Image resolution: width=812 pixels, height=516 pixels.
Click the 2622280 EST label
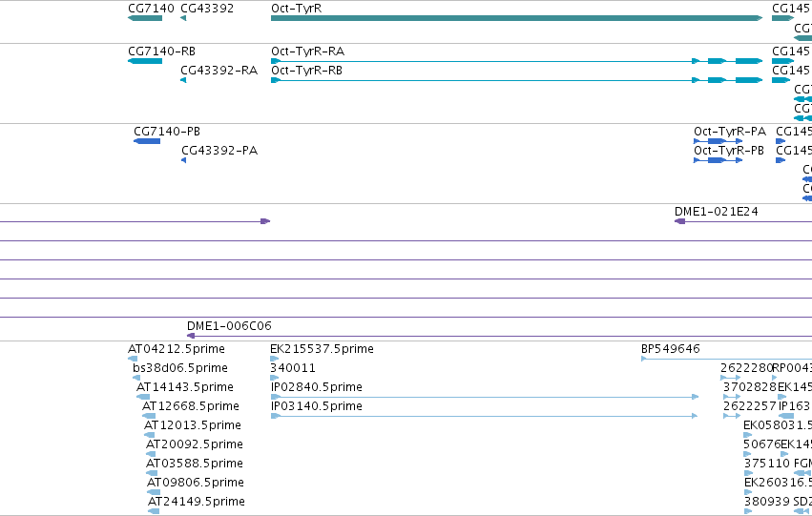[x=746, y=368]
